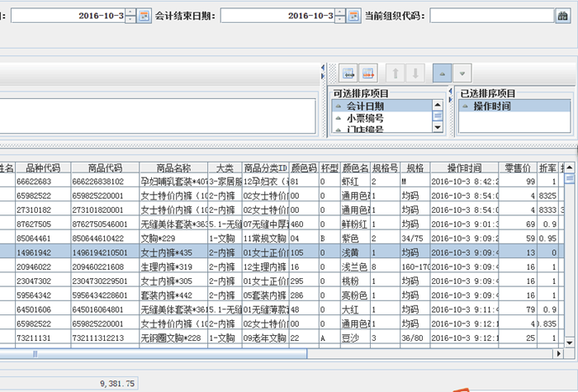Viewport: 578px width, 392px height.
Task: Select 操作时间 in selected sort items
Action: click(x=491, y=106)
